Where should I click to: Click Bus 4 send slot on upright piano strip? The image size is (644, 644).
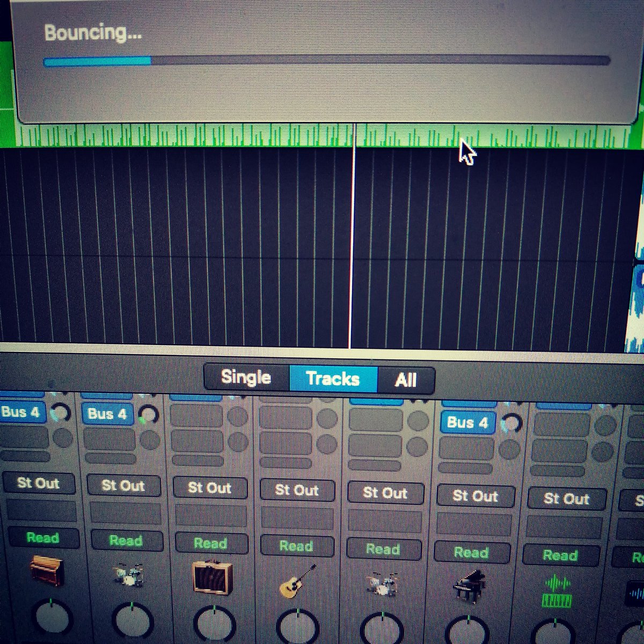23,413
